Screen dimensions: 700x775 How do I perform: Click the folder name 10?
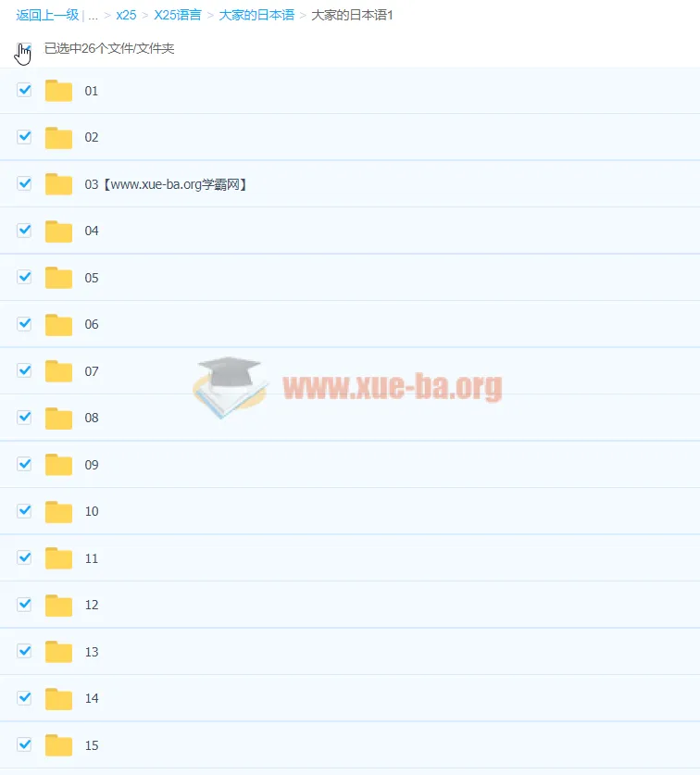point(92,511)
